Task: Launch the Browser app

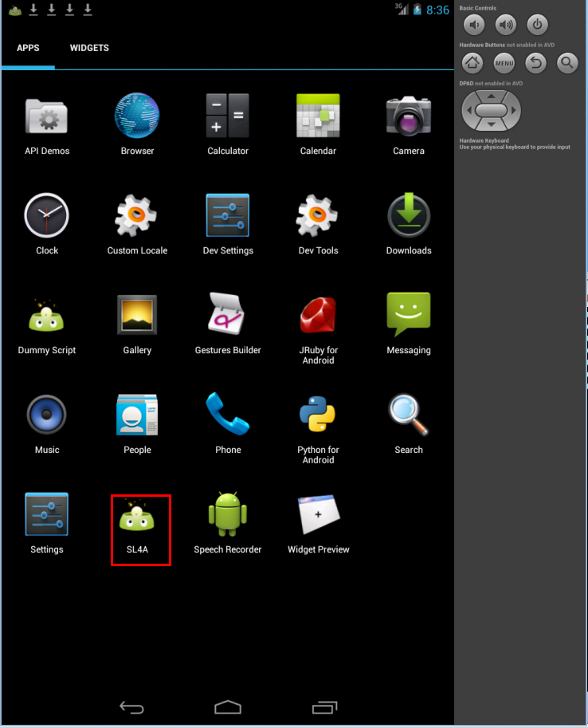Action: (137, 124)
